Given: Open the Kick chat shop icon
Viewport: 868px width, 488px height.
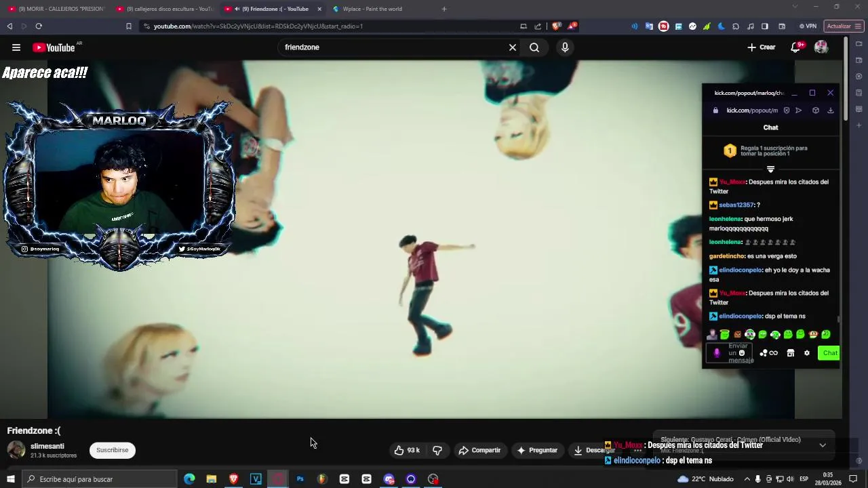Looking at the screenshot, I should pyautogui.click(x=790, y=353).
